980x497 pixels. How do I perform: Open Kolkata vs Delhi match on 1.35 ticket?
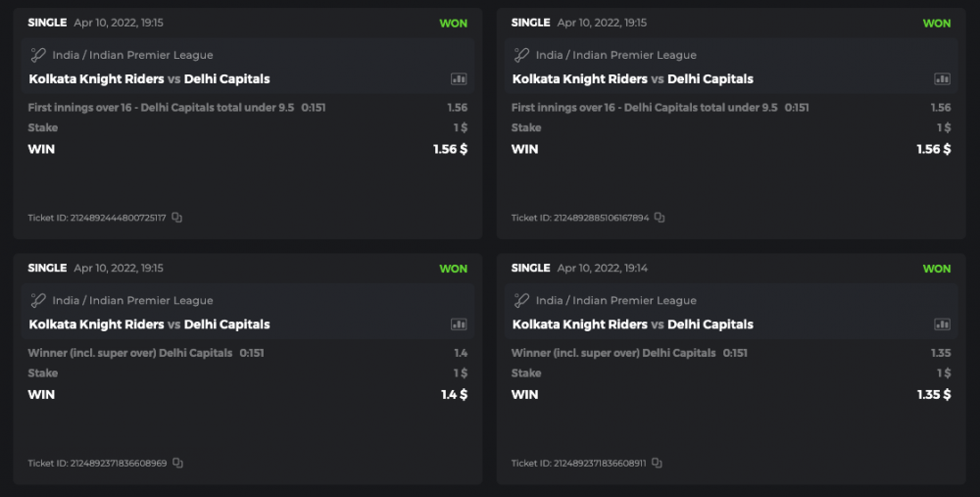click(632, 324)
